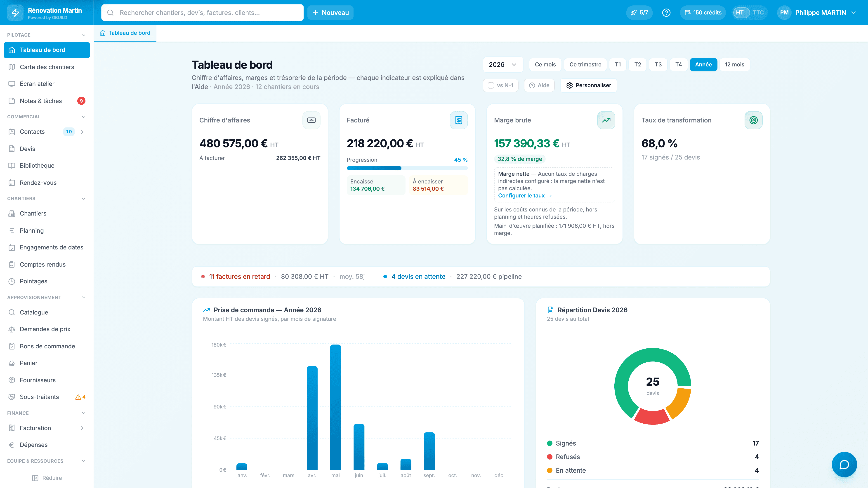Viewport: 868px width, 488px height.
Task: Open Notes & tâches in sidebar
Action: [x=47, y=101]
